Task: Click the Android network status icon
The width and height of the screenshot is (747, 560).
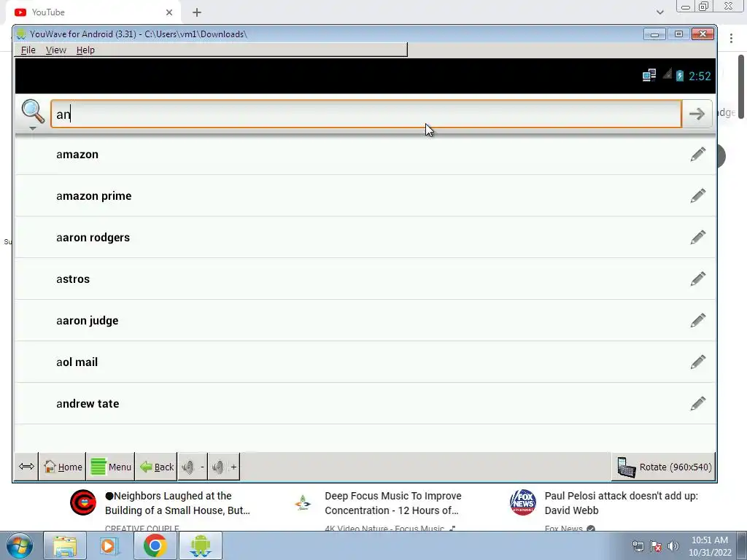Action: pyautogui.click(x=649, y=75)
